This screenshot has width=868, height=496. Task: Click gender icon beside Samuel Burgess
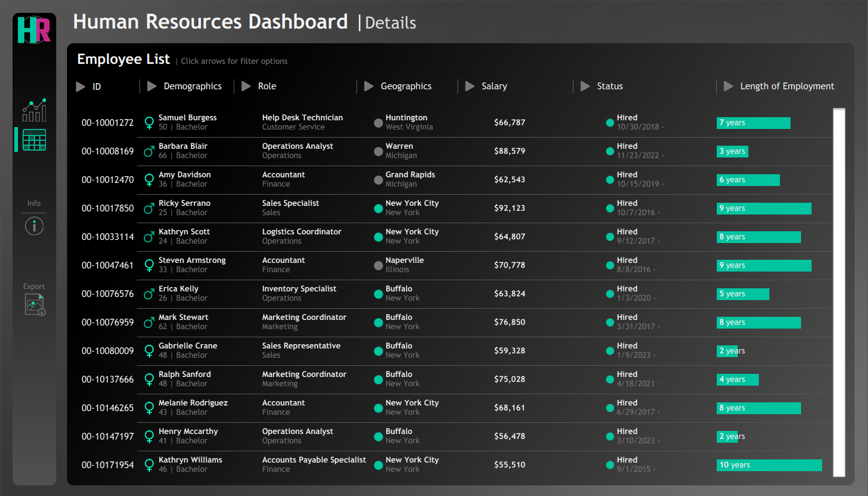coord(149,123)
